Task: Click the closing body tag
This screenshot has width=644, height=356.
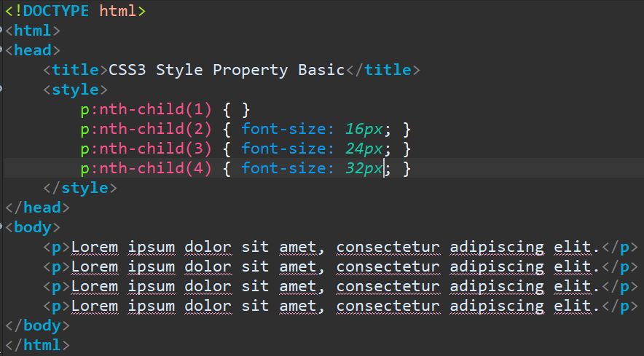Action: (x=37, y=325)
